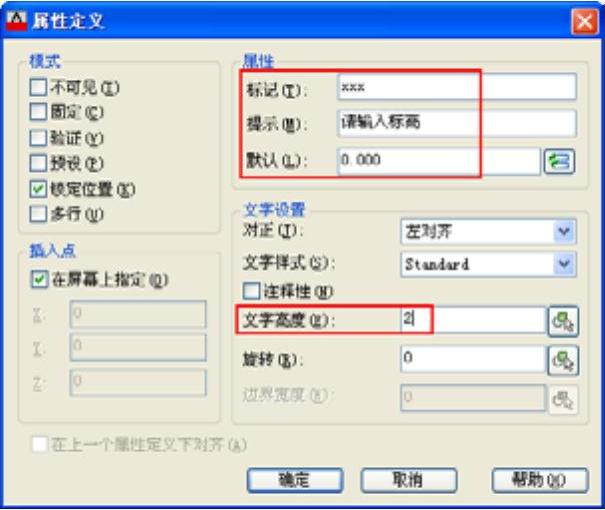Viewport: 605px width, 510px height.
Task: Click the 帮助 button
Action: (540, 480)
